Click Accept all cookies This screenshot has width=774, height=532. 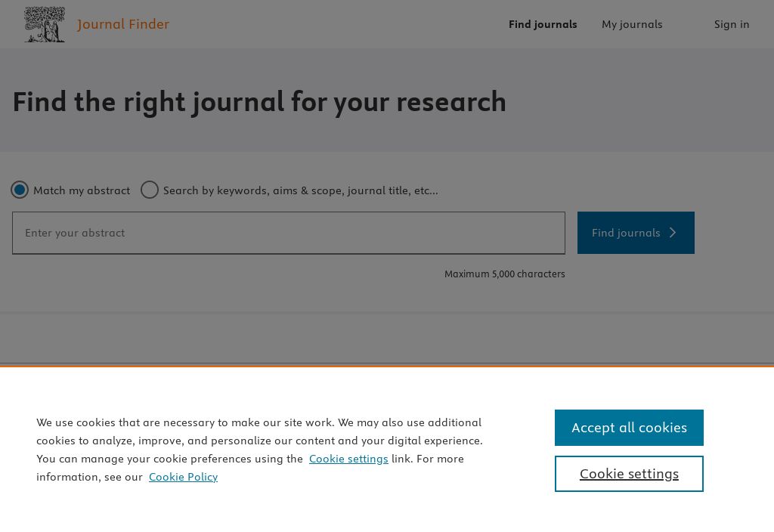[x=629, y=427]
